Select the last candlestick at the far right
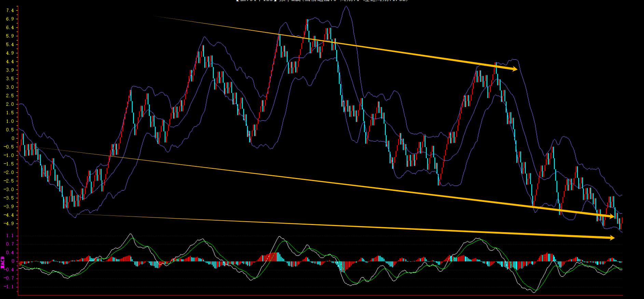 [x=622, y=220]
